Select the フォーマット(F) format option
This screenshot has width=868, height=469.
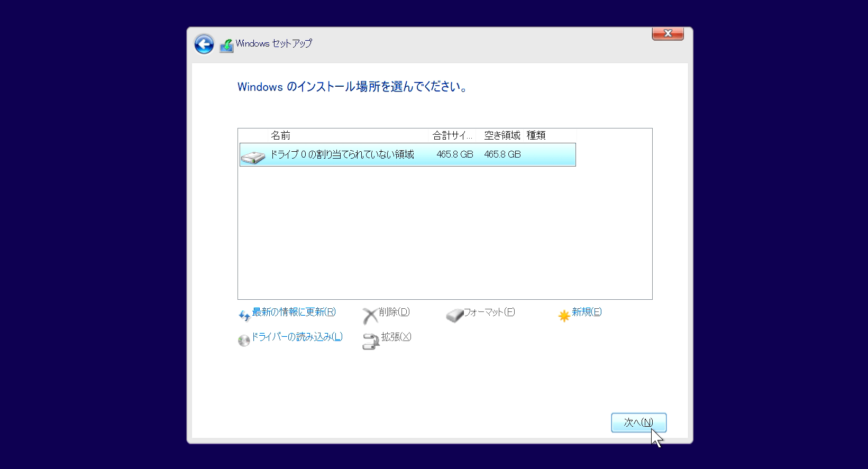[x=489, y=312]
